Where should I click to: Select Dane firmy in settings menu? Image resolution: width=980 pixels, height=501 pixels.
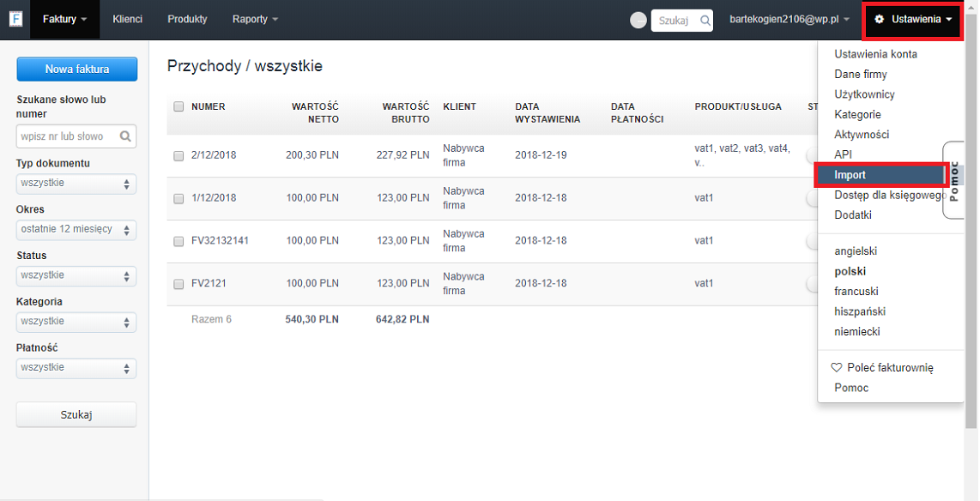click(x=861, y=75)
